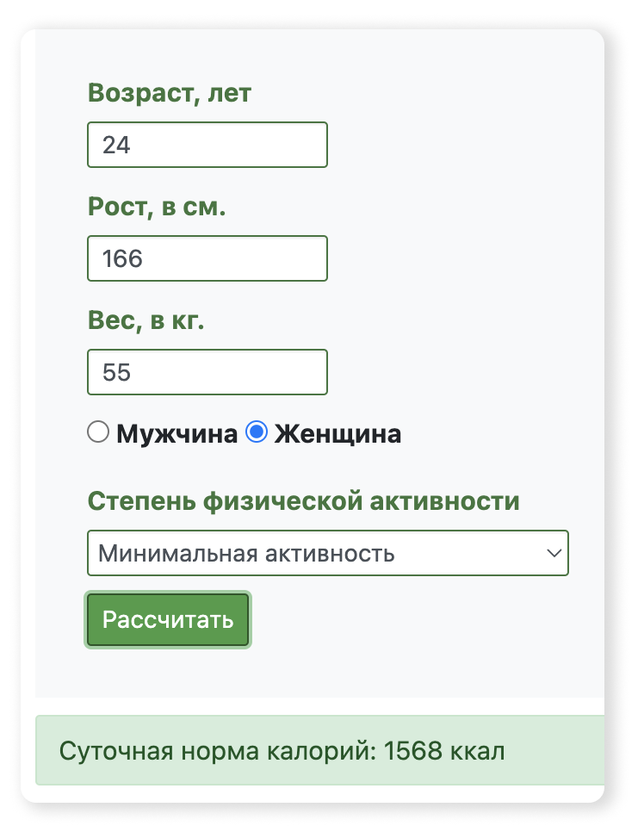Place cursor in the height input box
This screenshot has width=644, height=832.
click(x=207, y=258)
